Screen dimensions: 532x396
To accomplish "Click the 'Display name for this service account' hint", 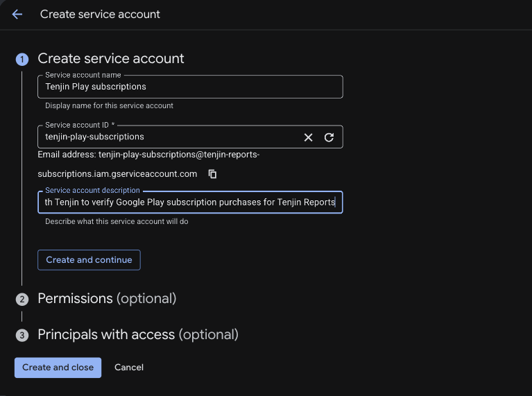I will (109, 106).
